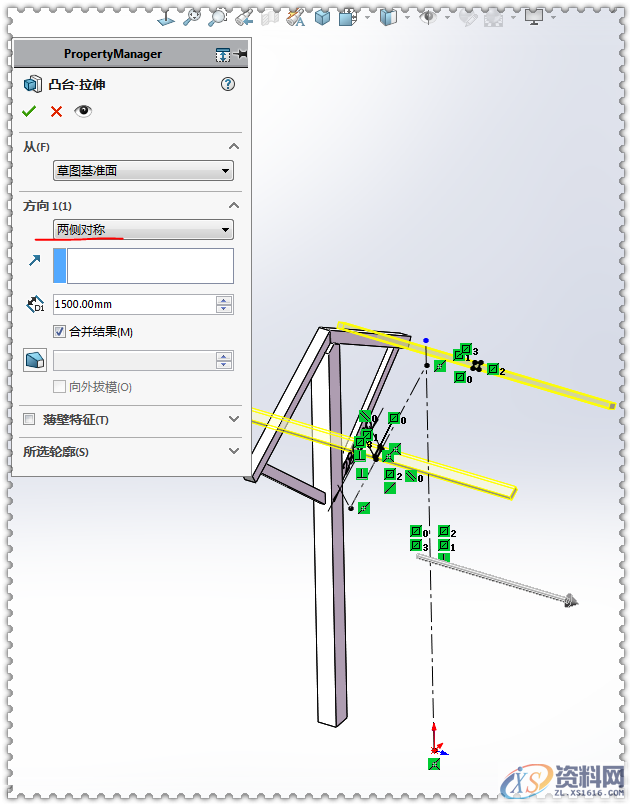Click the Hide/Show Items book icon

coord(388,17)
